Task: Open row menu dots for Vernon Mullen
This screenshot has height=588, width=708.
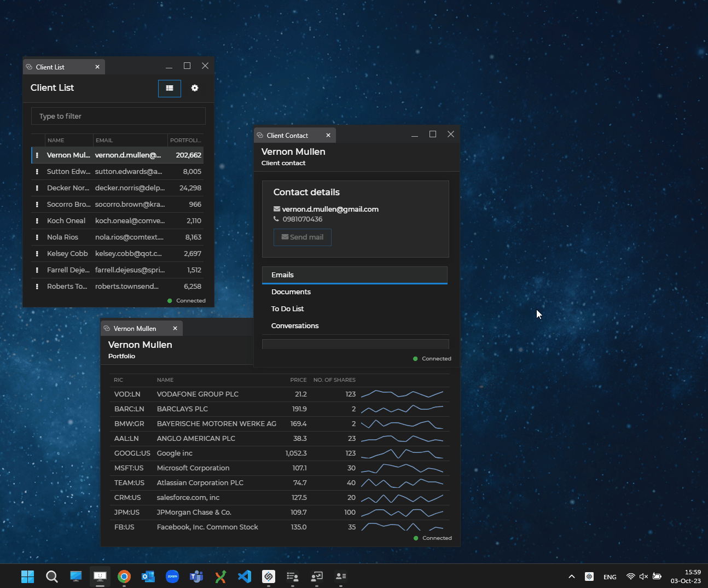Action: tap(37, 155)
